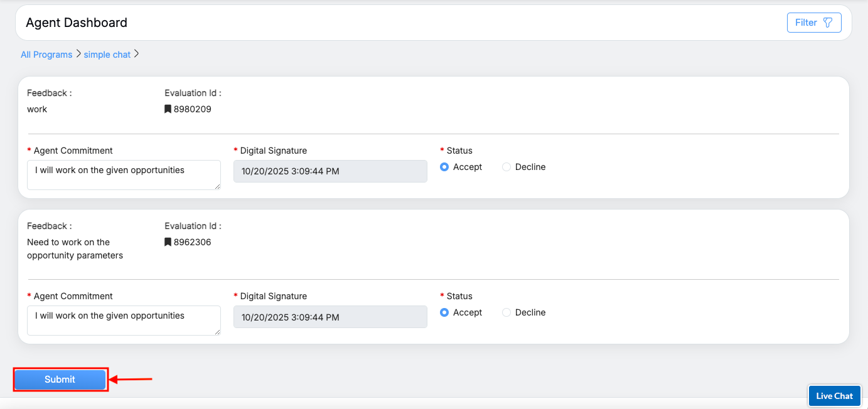This screenshot has height=409, width=868.
Task: Open the simple chat breadcrumb link
Action: click(107, 55)
